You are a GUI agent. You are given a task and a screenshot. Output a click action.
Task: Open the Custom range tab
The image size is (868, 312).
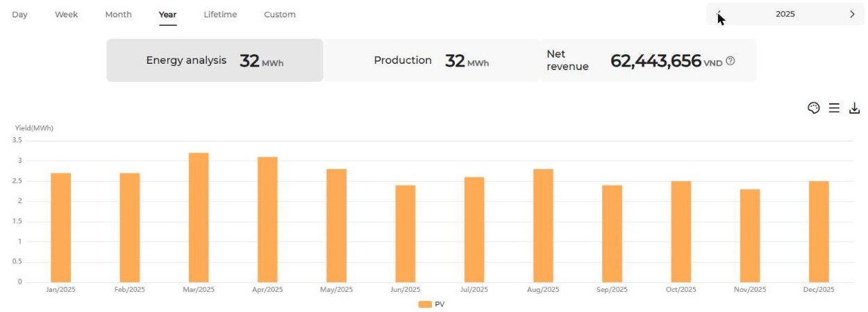pos(280,15)
